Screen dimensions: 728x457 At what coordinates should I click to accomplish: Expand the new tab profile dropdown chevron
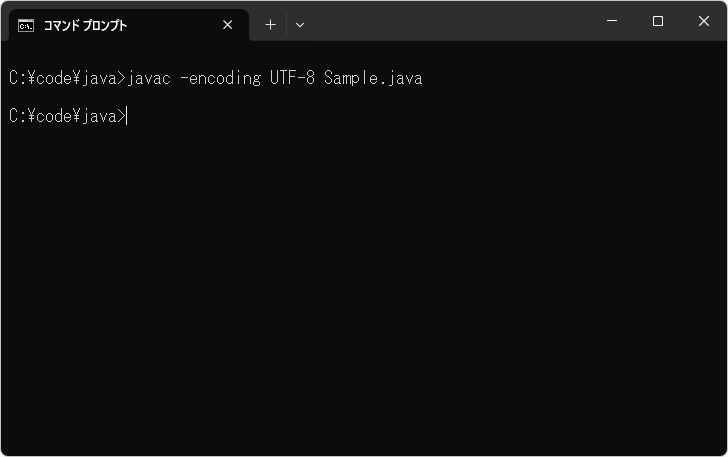click(300, 25)
